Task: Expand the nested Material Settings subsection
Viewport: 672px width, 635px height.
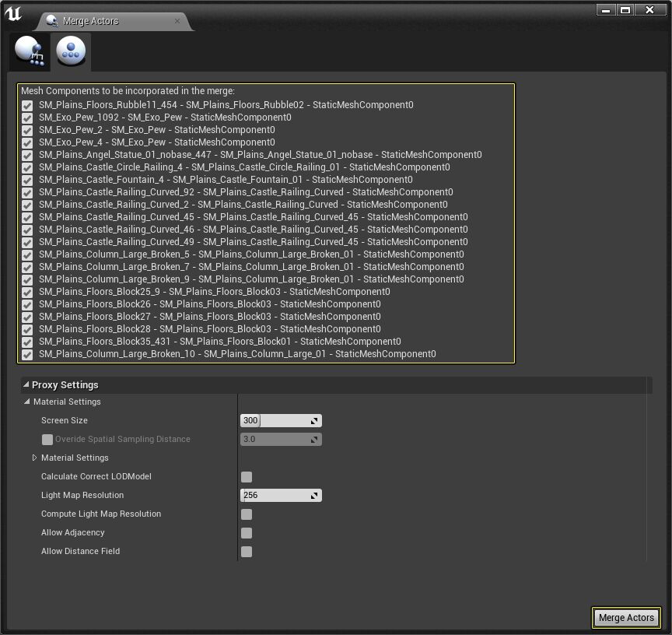Action: pyautogui.click(x=33, y=458)
